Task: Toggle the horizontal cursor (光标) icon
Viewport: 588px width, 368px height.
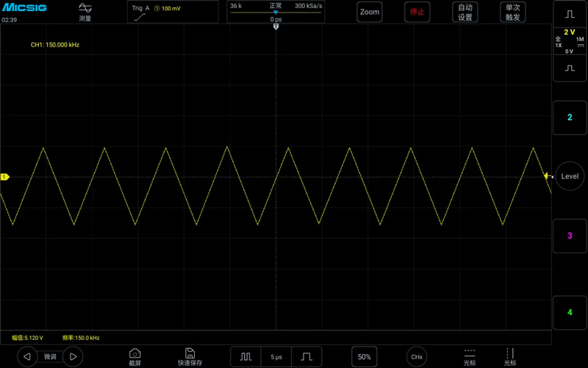Action: [470, 357]
